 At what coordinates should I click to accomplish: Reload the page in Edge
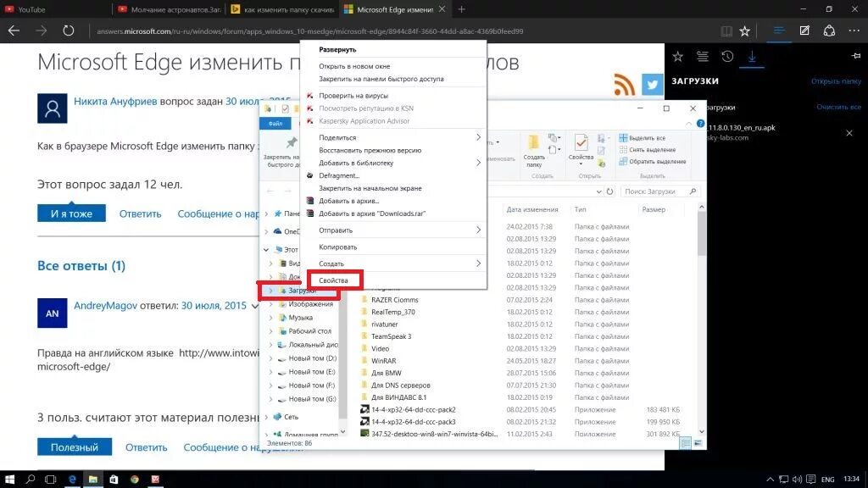(x=68, y=31)
